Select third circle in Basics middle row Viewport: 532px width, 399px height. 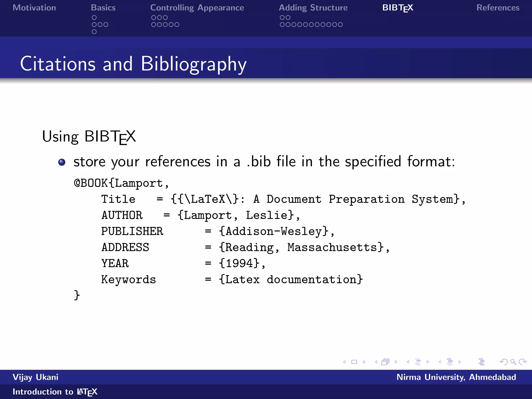pyautogui.click(x=106, y=25)
